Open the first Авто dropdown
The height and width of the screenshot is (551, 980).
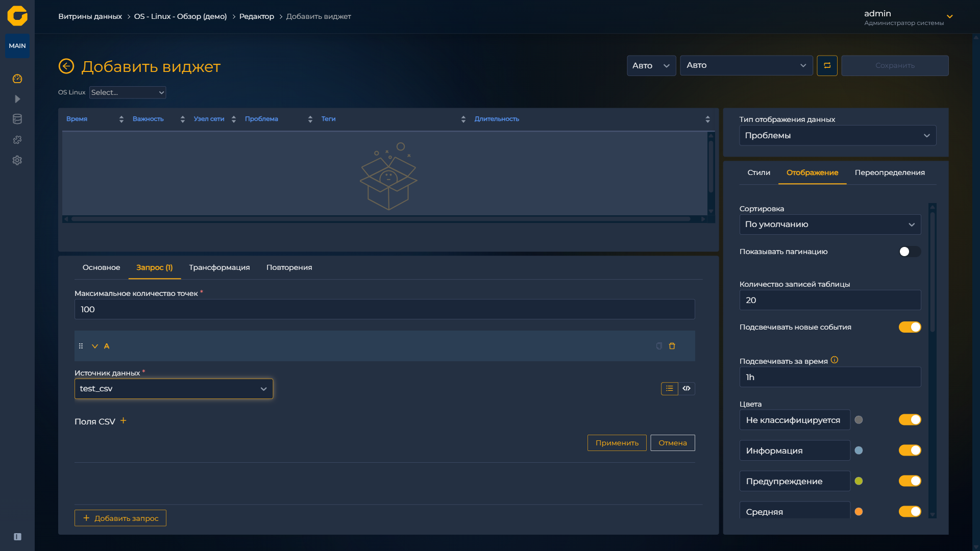point(651,66)
